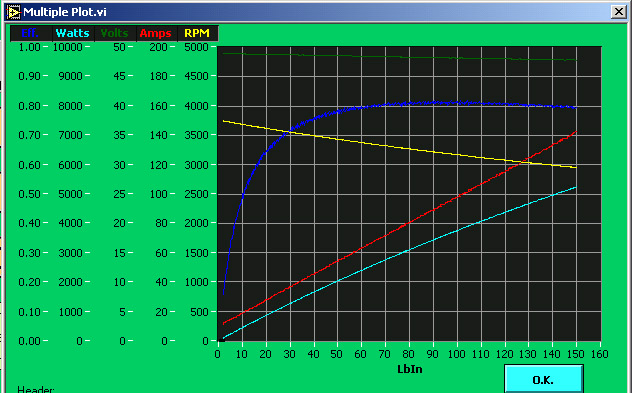Click 4000 on the Watts scale
632x393 pixels.
(71, 223)
